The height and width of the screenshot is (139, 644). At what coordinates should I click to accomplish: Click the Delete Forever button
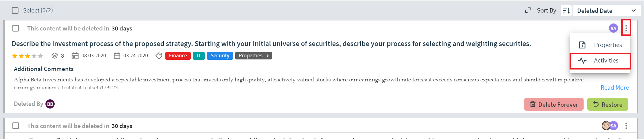554,104
